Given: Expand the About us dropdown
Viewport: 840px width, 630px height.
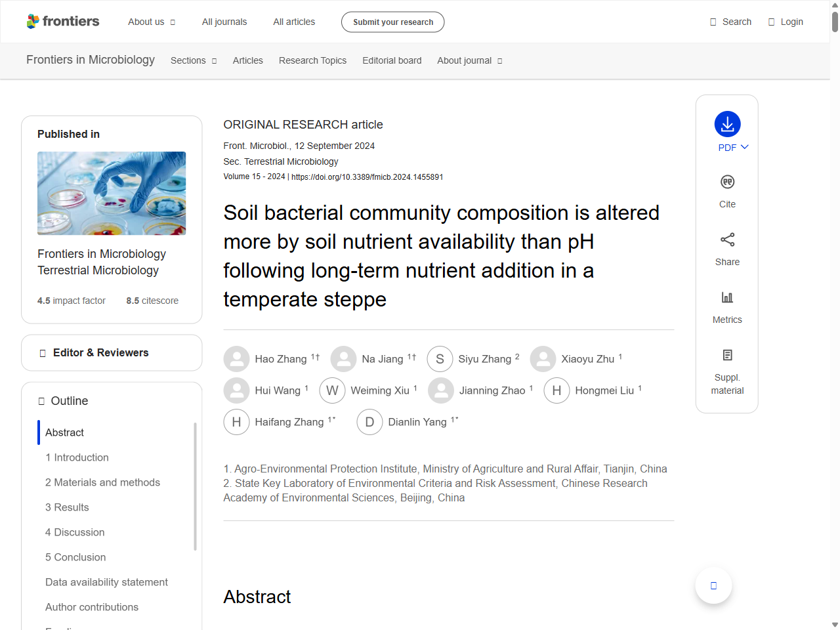Looking at the screenshot, I should pos(152,22).
